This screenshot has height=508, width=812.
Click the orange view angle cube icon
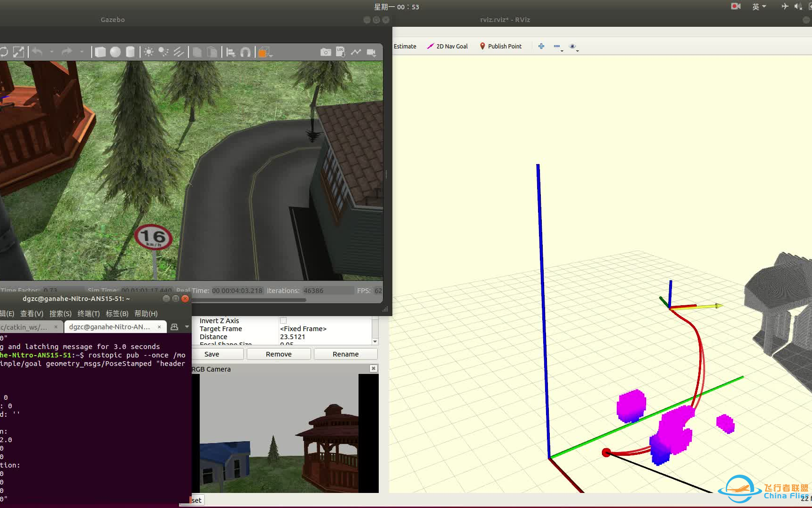(x=265, y=52)
